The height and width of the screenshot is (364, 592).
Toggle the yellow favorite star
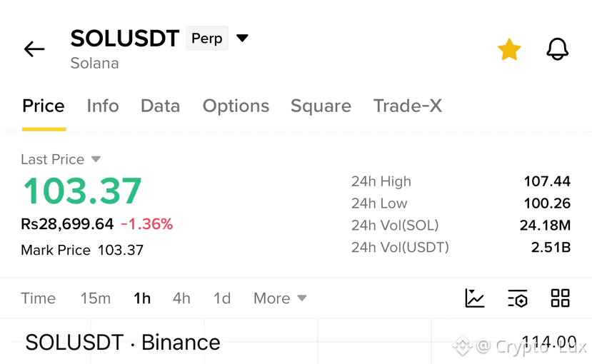(x=509, y=49)
